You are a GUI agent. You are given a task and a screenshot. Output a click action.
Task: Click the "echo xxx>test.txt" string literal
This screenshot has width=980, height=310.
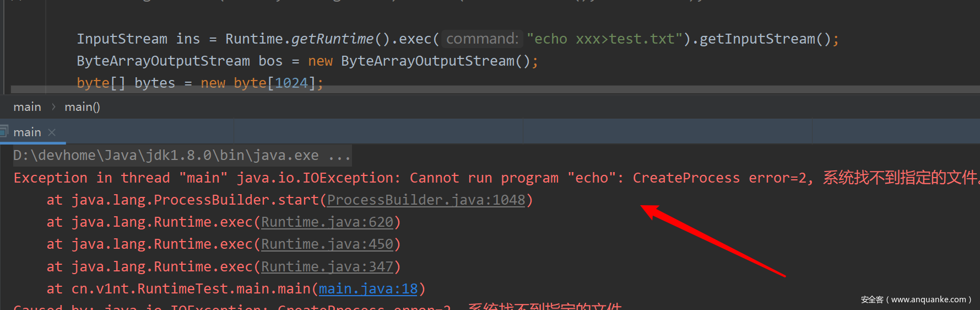pos(604,39)
